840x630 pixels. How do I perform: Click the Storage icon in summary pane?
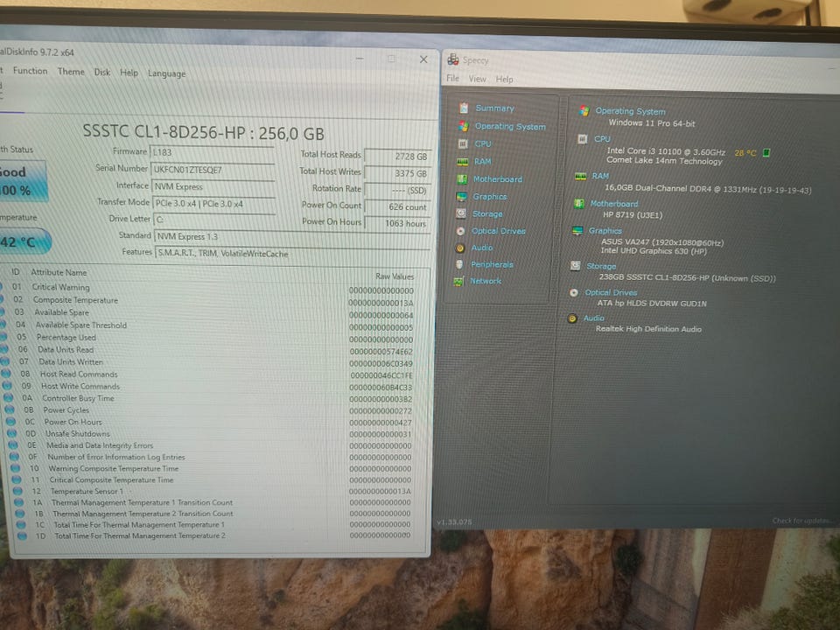(576, 266)
